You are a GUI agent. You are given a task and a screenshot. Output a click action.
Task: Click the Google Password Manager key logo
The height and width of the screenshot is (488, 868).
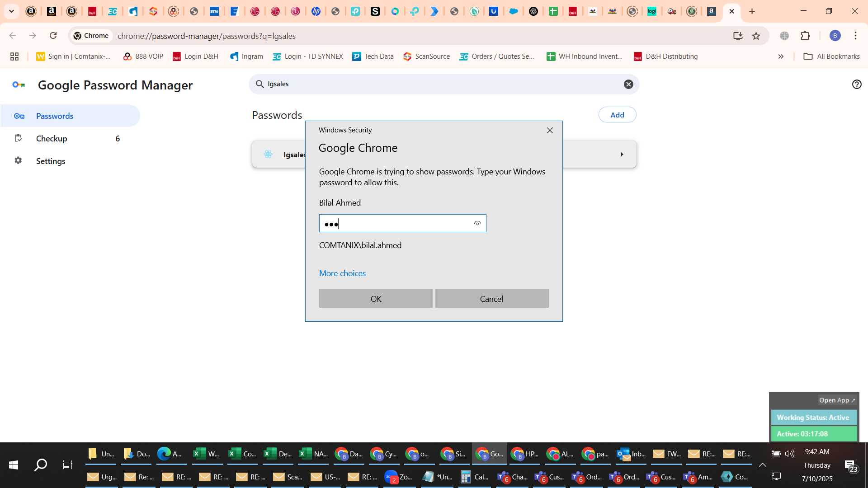[x=19, y=85]
